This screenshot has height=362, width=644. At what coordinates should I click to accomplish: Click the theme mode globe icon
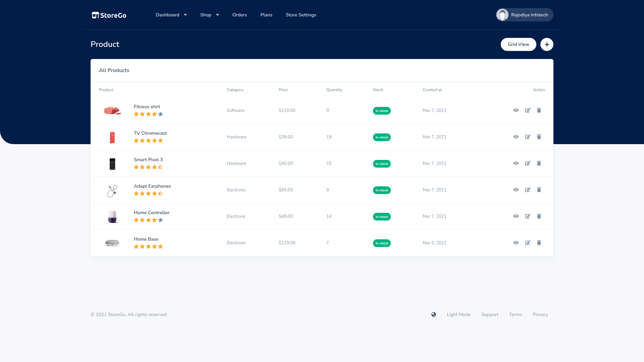pyautogui.click(x=434, y=314)
